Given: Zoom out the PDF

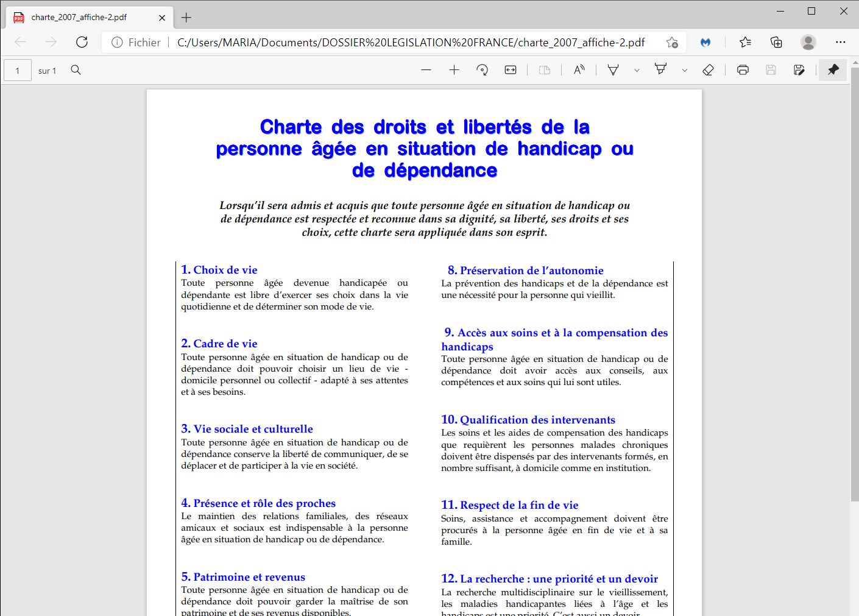Looking at the screenshot, I should (426, 70).
